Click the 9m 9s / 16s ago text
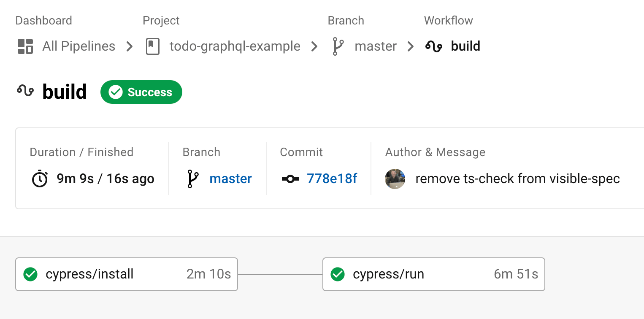This screenshot has width=644, height=319. (106, 179)
